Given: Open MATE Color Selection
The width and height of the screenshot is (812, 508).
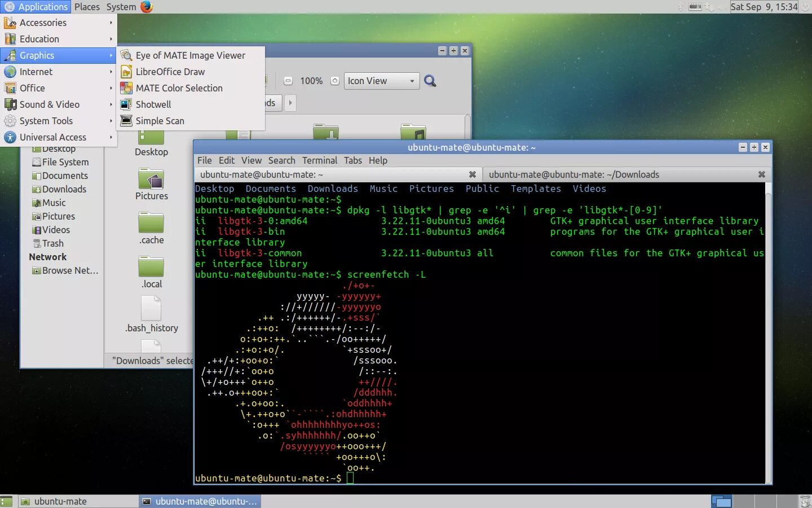Looking at the screenshot, I should pyautogui.click(x=191, y=88).
